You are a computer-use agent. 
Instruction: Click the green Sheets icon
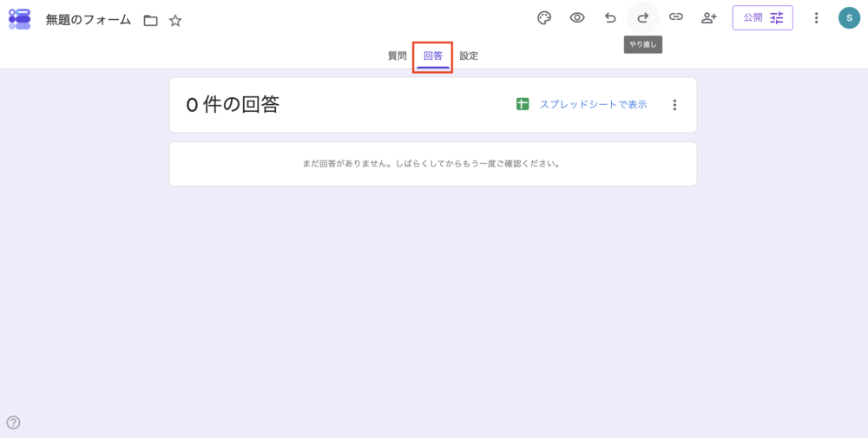[523, 104]
